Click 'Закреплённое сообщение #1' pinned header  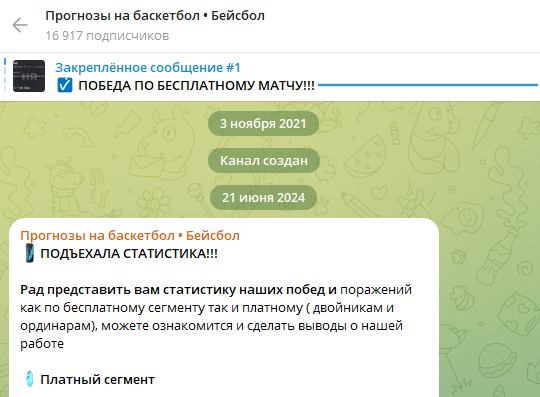click(148, 67)
